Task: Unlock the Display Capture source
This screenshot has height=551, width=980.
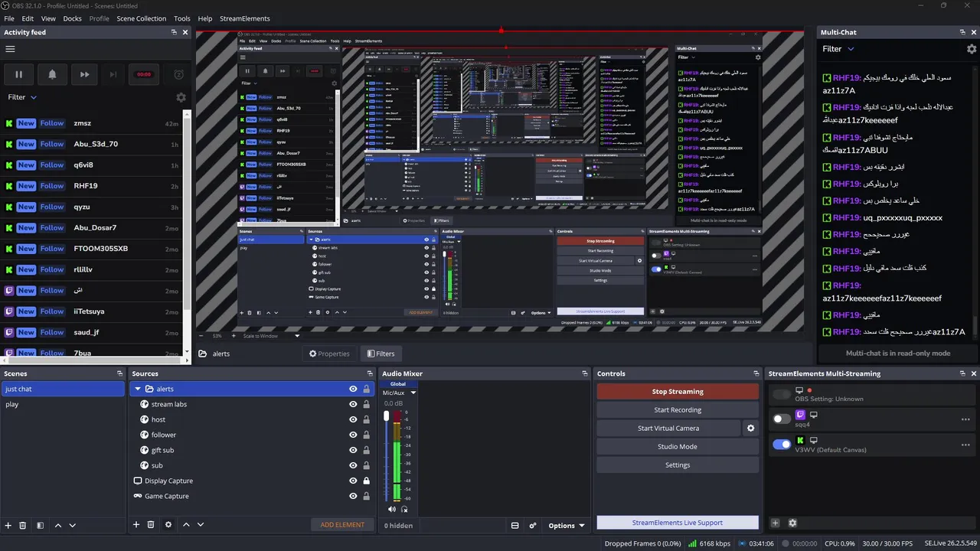Action: (x=367, y=481)
